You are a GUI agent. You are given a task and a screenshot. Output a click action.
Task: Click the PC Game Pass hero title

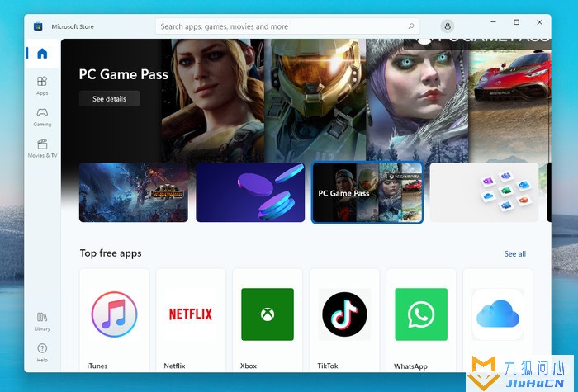(124, 74)
